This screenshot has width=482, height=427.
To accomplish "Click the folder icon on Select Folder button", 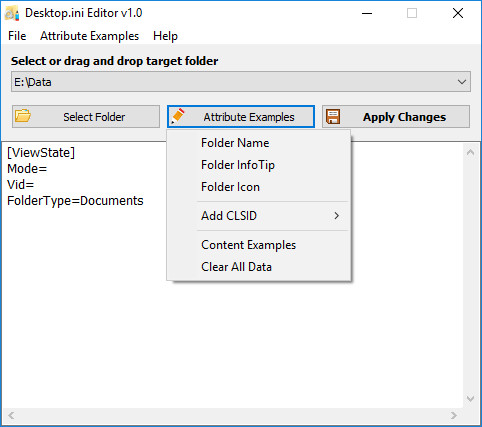I will pos(23,116).
